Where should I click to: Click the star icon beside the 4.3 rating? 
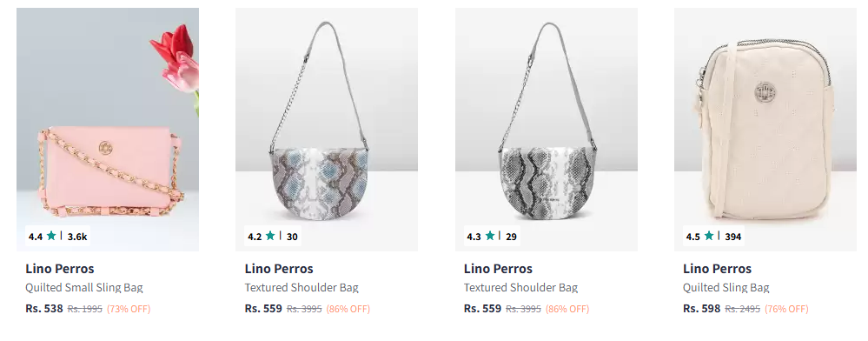(x=490, y=236)
